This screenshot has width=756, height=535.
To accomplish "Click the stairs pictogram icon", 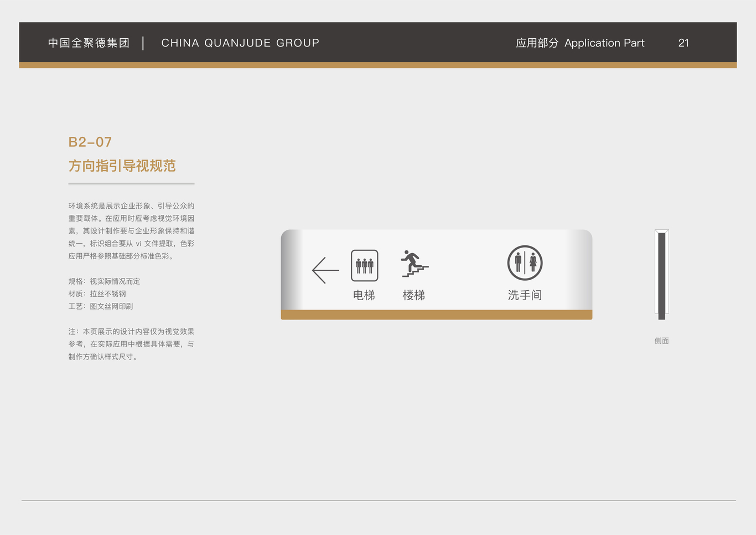I will click(x=415, y=264).
